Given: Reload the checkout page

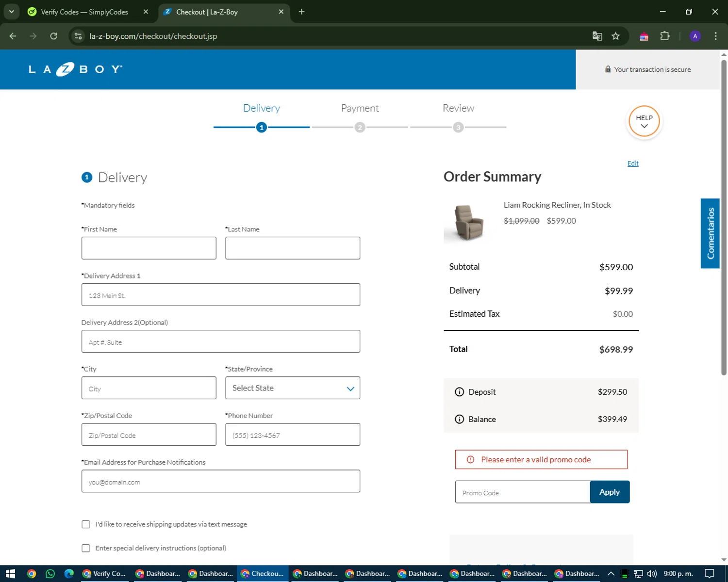Looking at the screenshot, I should [54, 36].
